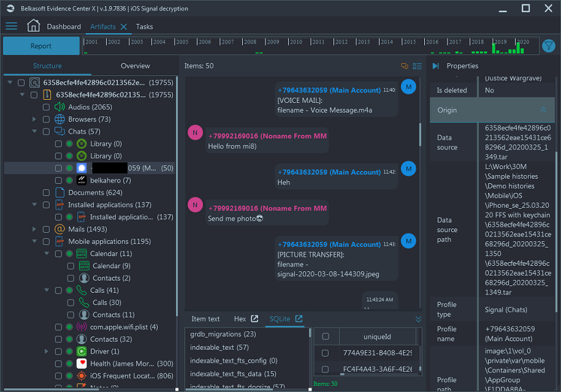The height and width of the screenshot is (392, 561).
Task: Click the chat messages vertical scrollbar
Action: pyautogui.click(x=420, y=134)
